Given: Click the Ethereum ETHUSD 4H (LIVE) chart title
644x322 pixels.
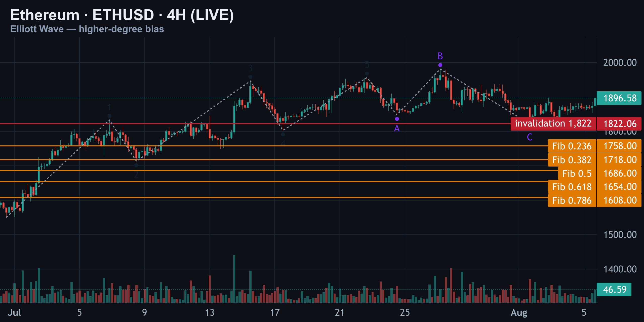Looking at the screenshot, I should tap(122, 15).
